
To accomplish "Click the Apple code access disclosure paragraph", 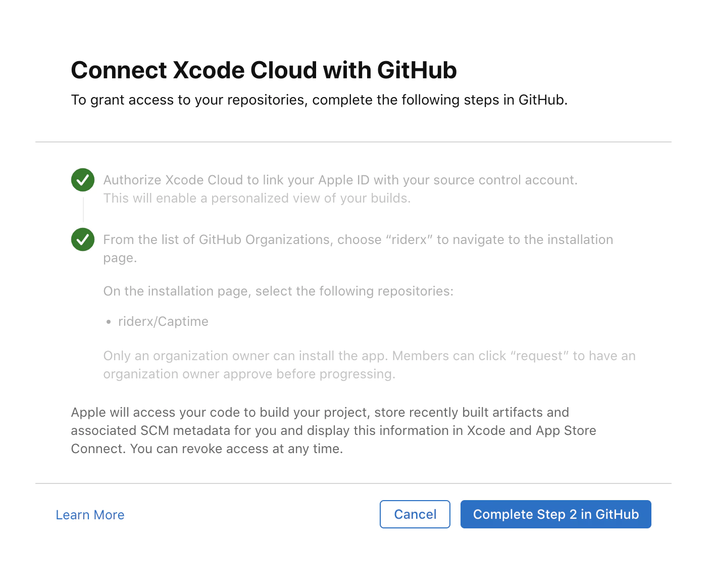I will [x=333, y=430].
